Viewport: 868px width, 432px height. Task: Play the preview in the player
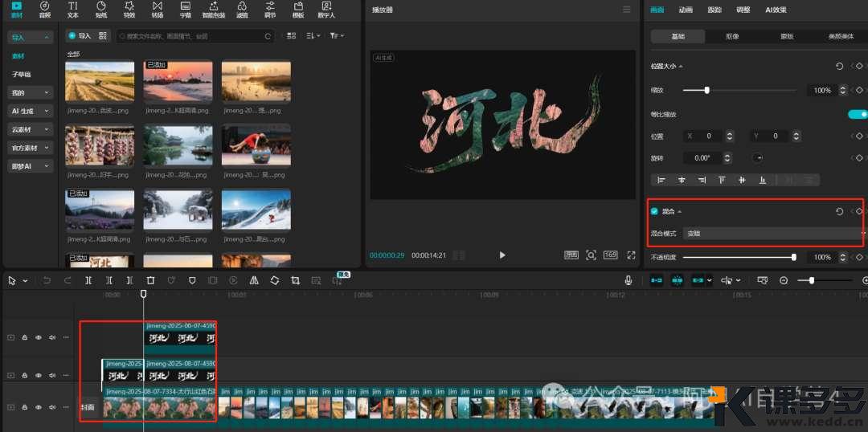pos(502,255)
